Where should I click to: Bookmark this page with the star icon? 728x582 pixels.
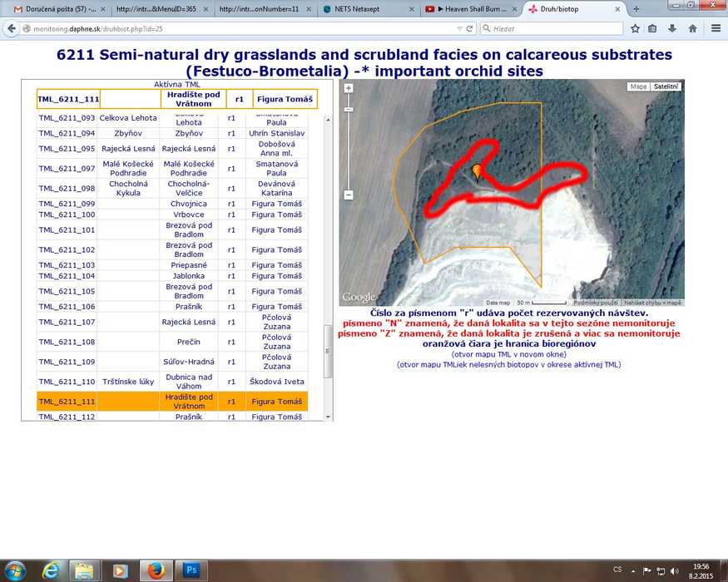pyautogui.click(x=635, y=28)
